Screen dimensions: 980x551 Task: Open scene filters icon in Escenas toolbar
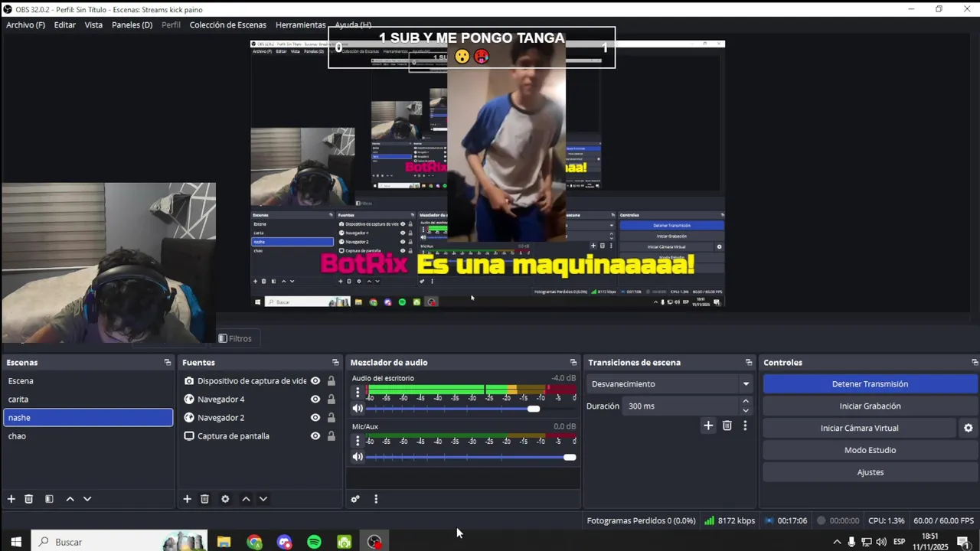click(x=49, y=499)
